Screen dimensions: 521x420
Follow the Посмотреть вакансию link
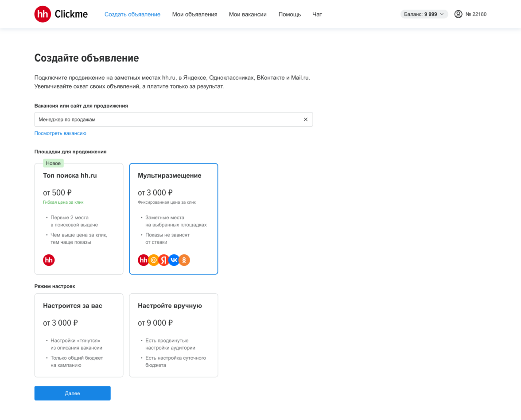pyautogui.click(x=60, y=133)
